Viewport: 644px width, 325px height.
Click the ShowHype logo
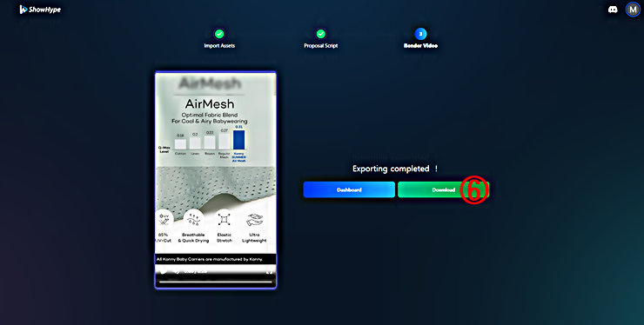click(40, 10)
